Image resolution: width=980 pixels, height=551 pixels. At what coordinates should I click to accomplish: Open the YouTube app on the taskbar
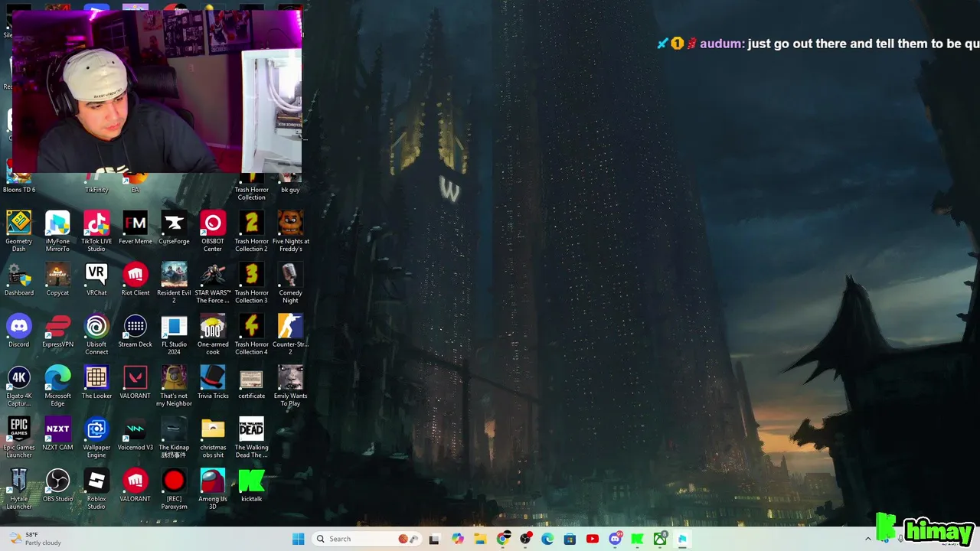coord(593,539)
